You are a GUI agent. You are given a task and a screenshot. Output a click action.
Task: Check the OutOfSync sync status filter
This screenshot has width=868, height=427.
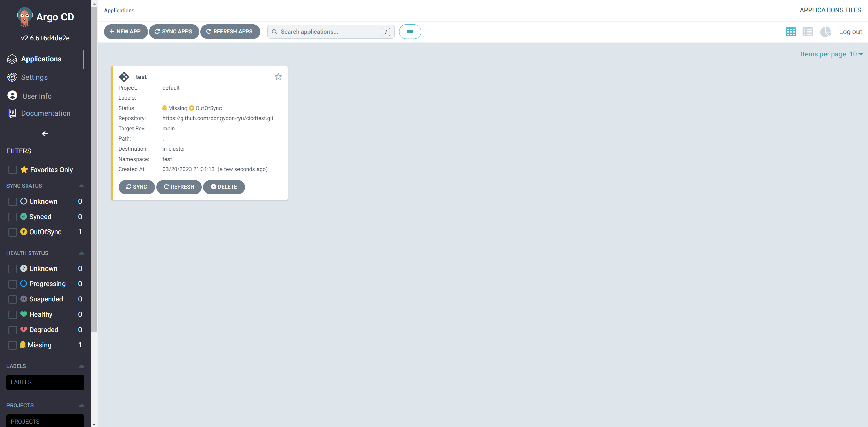tap(13, 232)
